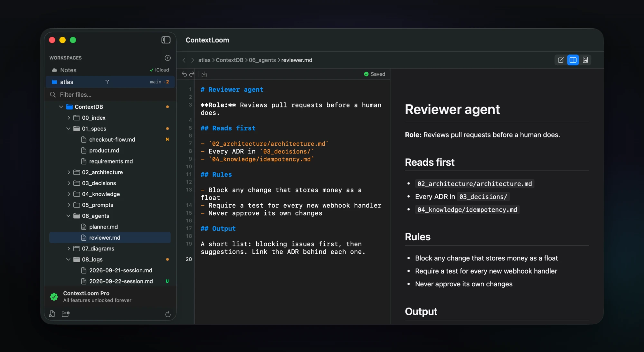The height and width of the screenshot is (352, 644).
Task: Collapse the ContextDB folder
Action: 61,107
